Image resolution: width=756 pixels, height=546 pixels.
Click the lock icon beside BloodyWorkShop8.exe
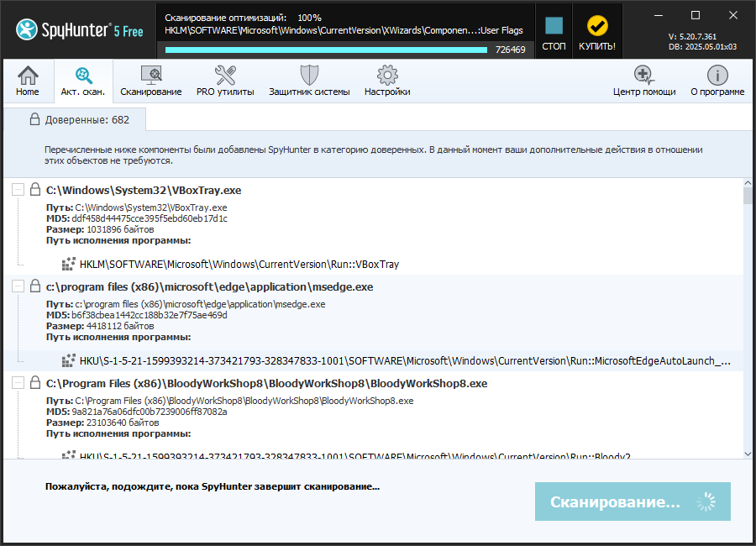[x=35, y=382]
